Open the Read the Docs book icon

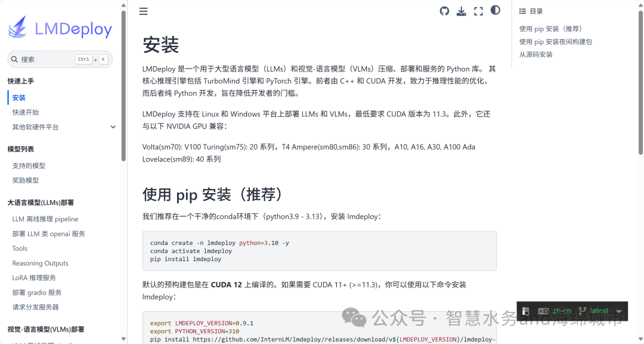[525, 311]
